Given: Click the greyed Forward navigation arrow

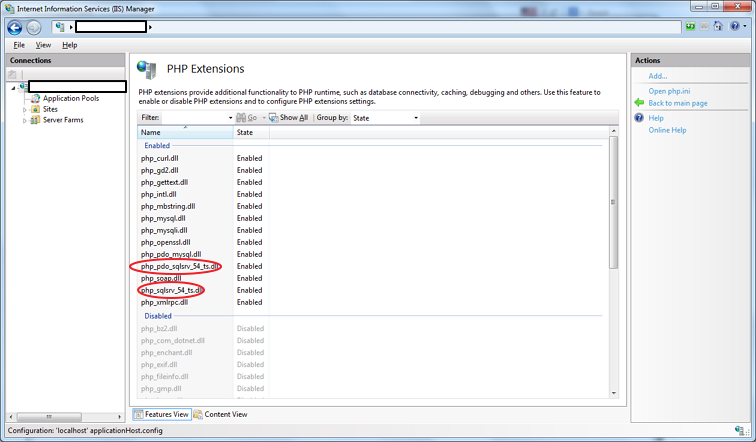Looking at the screenshot, I should click(x=34, y=28).
